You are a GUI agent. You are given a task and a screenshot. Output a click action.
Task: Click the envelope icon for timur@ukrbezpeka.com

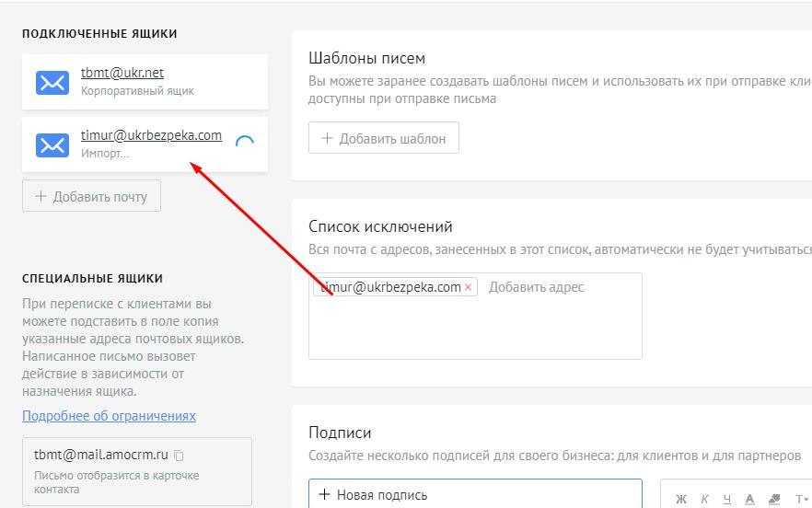tap(52, 145)
